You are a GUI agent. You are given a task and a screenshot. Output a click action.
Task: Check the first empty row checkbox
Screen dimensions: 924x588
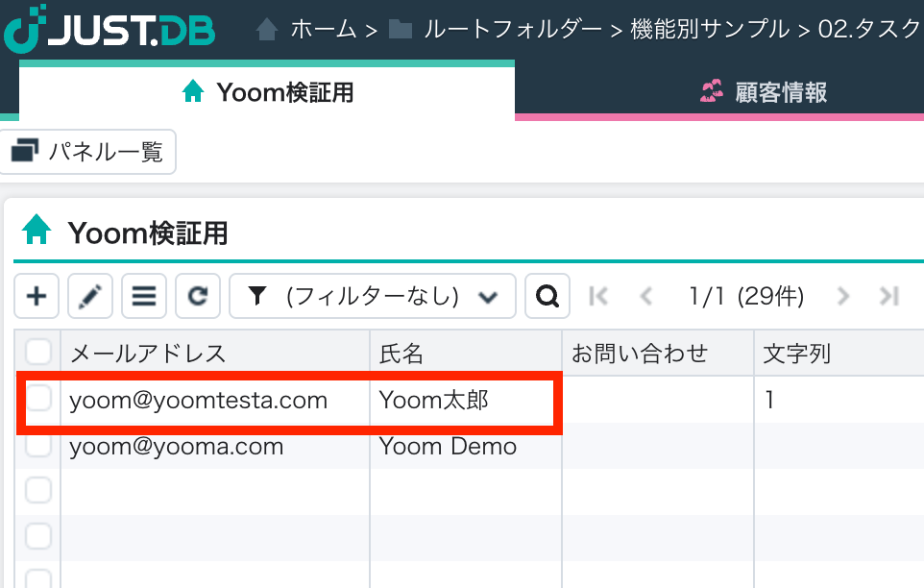click(x=38, y=490)
